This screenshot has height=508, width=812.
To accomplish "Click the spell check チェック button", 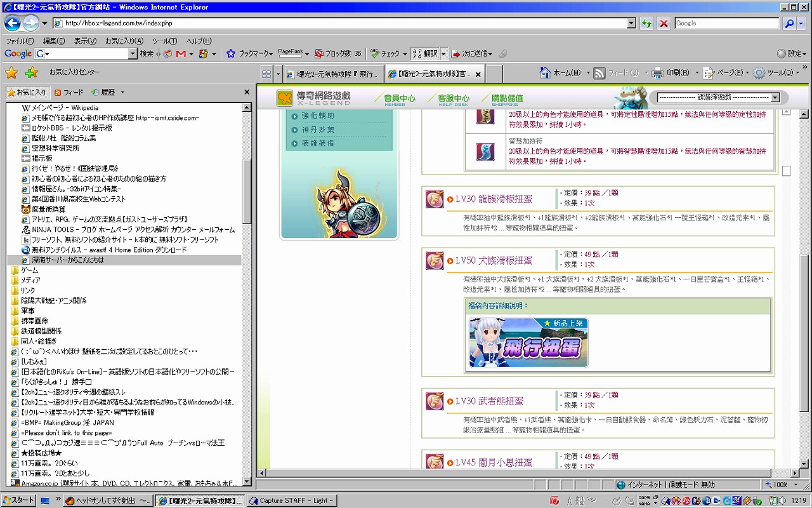I will coord(388,54).
